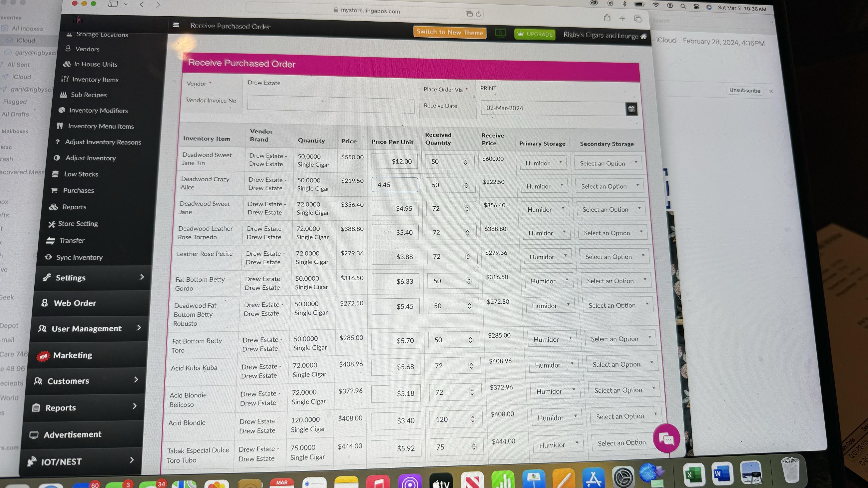
Task: Click Price Per Unit field showing 4.45
Action: pyautogui.click(x=394, y=185)
